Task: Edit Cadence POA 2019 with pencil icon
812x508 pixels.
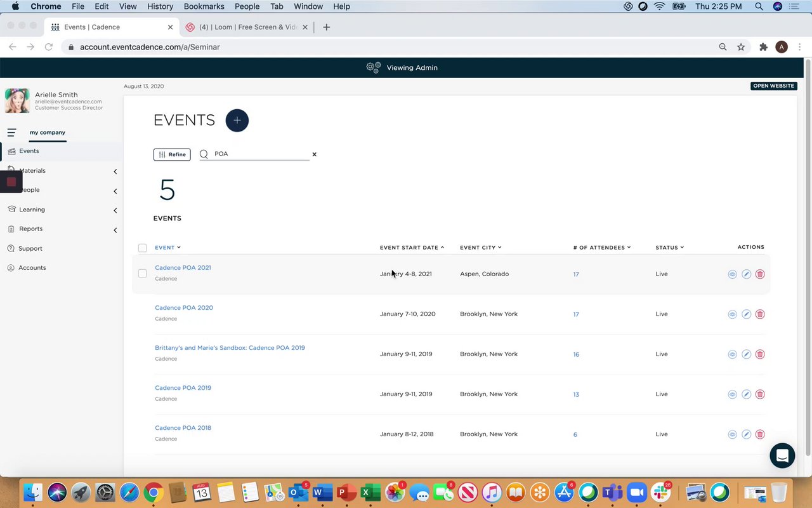Action: pos(746,394)
